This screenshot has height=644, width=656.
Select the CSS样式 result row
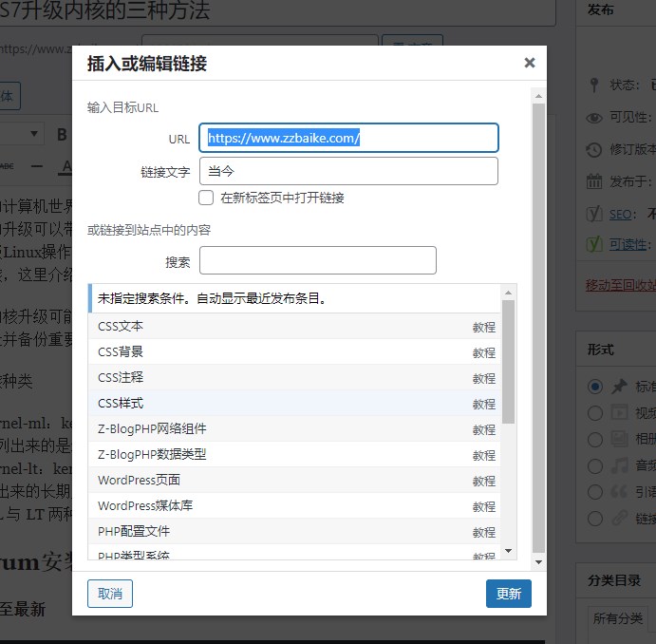click(x=294, y=404)
